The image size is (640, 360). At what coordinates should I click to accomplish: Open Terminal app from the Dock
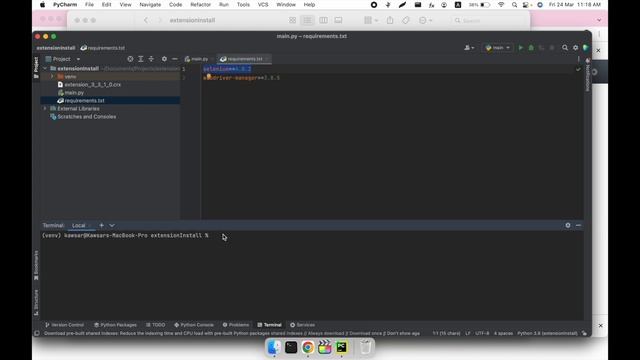pos(291,347)
